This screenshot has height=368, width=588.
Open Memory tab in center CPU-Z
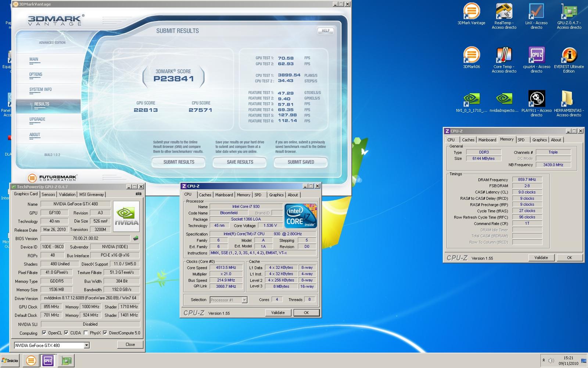coord(243,195)
